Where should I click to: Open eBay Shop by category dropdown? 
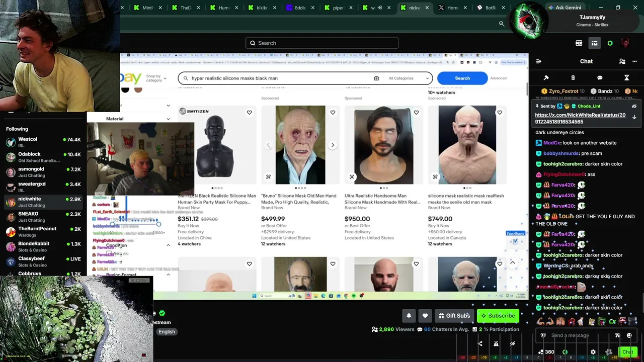point(156,78)
